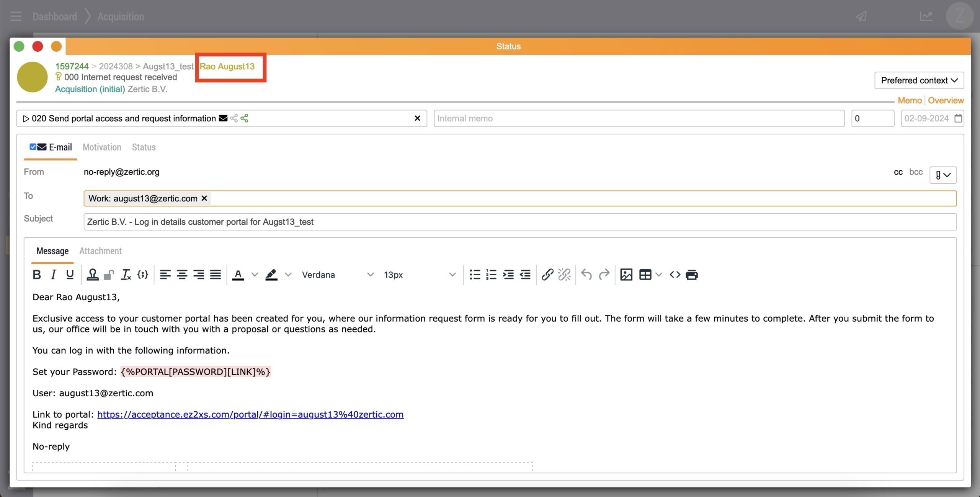Switch to the Motivation tab
Image resolution: width=980 pixels, height=497 pixels.
(102, 147)
